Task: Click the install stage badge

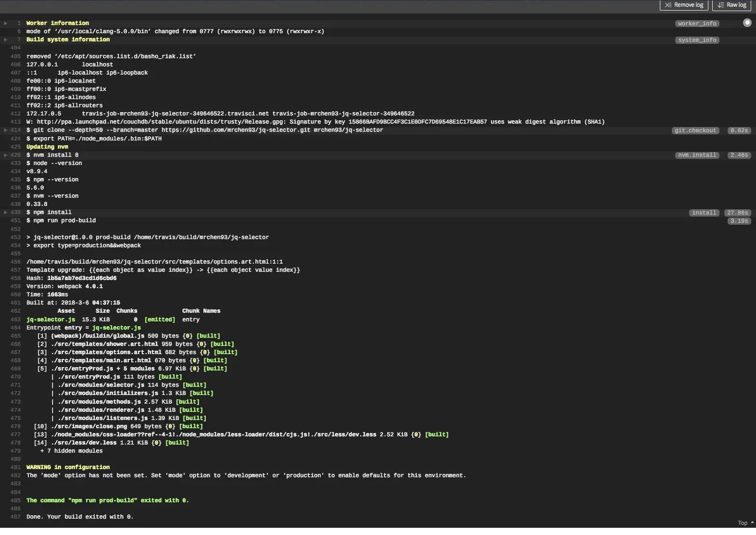Action: [704, 213]
